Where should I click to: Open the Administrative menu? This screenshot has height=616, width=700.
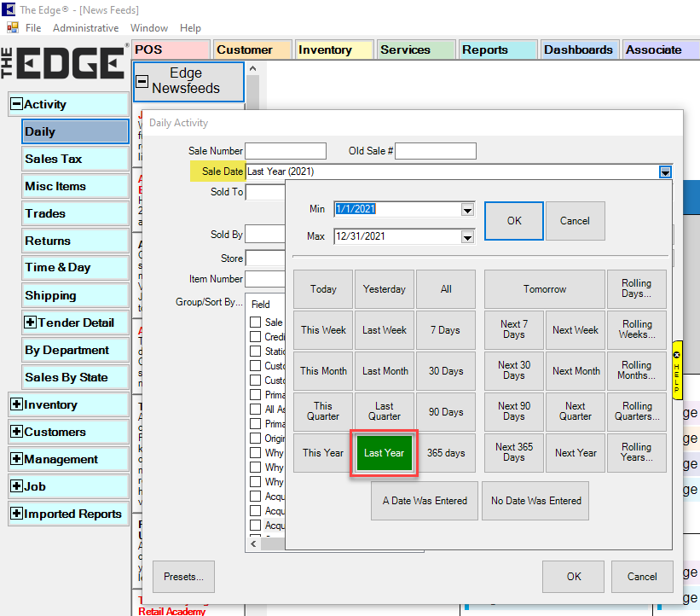tap(85, 28)
